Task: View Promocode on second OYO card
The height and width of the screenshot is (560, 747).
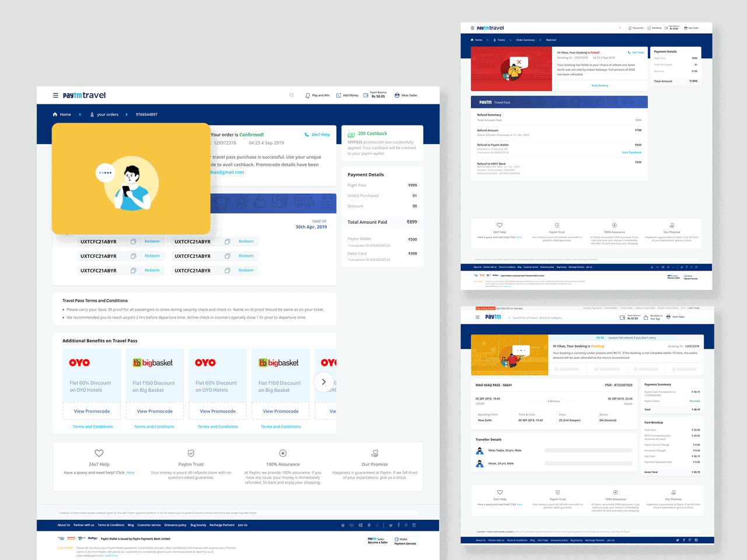Action: click(218, 411)
